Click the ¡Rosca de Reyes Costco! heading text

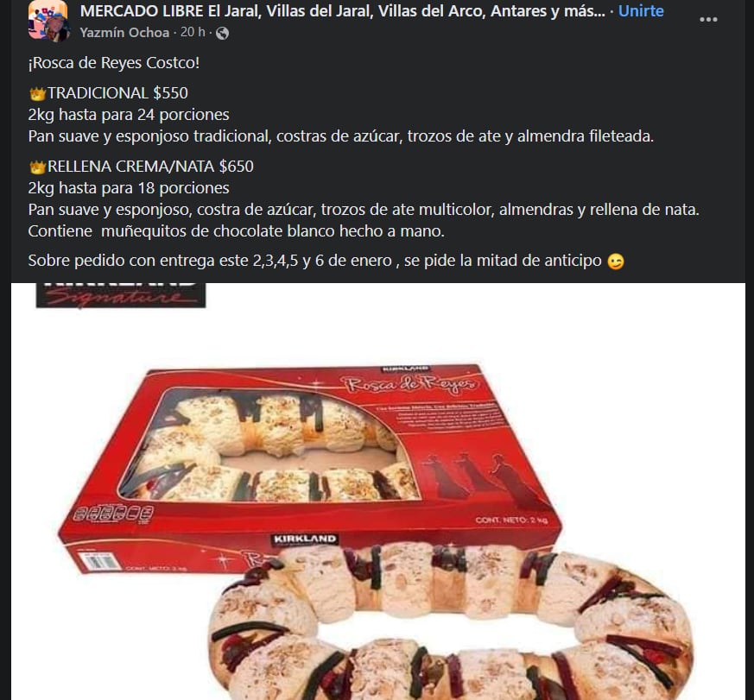click(114, 63)
